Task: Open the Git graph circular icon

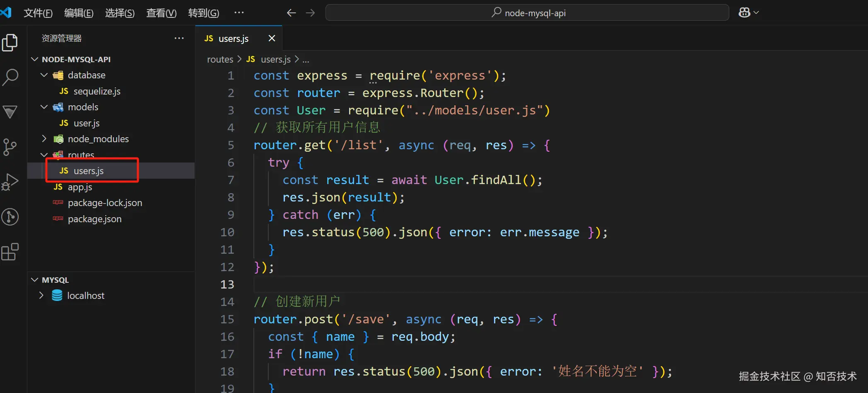Action: point(10,217)
